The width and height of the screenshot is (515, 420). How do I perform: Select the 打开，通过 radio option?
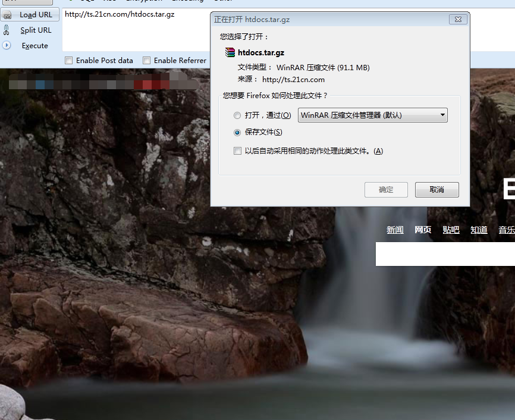pyautogui.click(x=237, y=115)
